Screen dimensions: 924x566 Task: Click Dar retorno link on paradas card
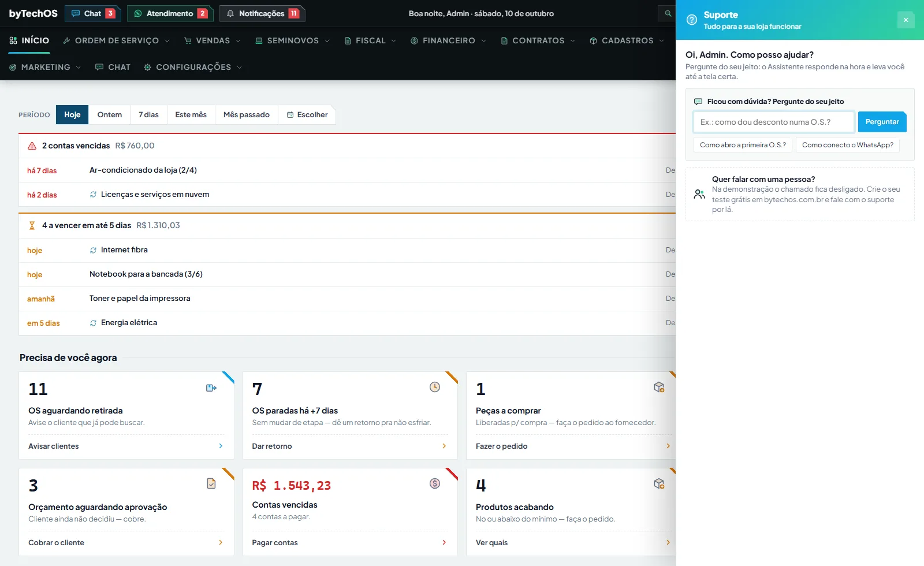pos(349,446)
